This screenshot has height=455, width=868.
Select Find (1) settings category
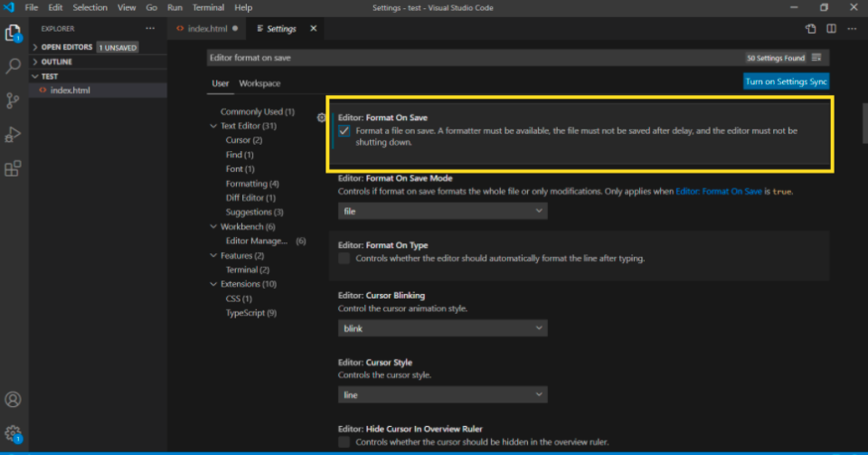pyautogui.click(x=239, y=155)
